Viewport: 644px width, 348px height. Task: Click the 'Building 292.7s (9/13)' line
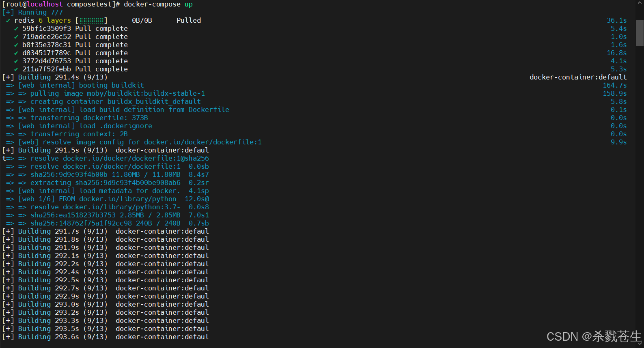(106, 288)
